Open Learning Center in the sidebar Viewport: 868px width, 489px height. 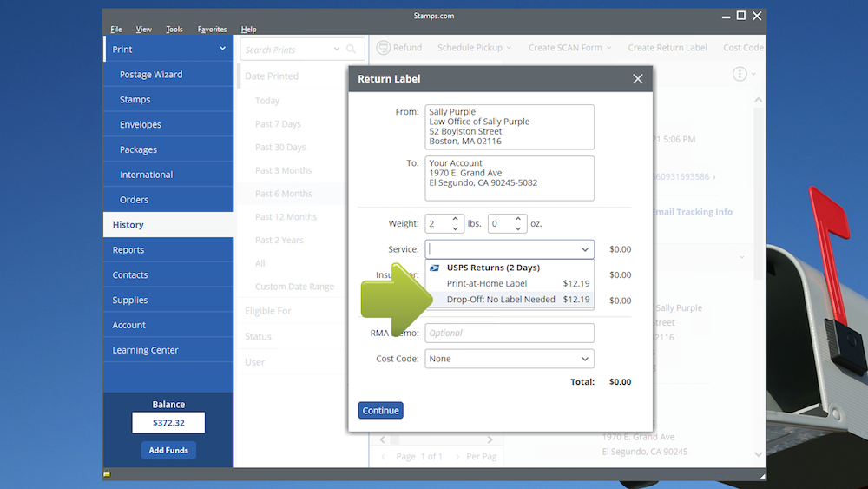click(x=168, y=349)
